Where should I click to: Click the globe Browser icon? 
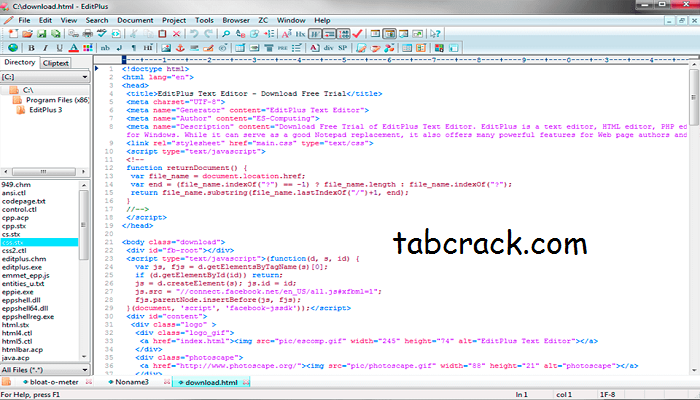click(13, 48)
